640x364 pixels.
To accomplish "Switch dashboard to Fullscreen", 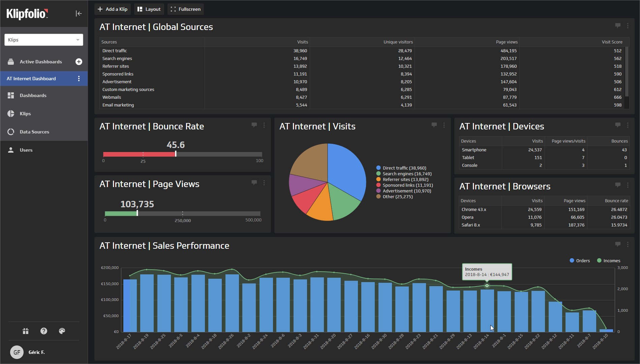I will (x=186, y=9).
